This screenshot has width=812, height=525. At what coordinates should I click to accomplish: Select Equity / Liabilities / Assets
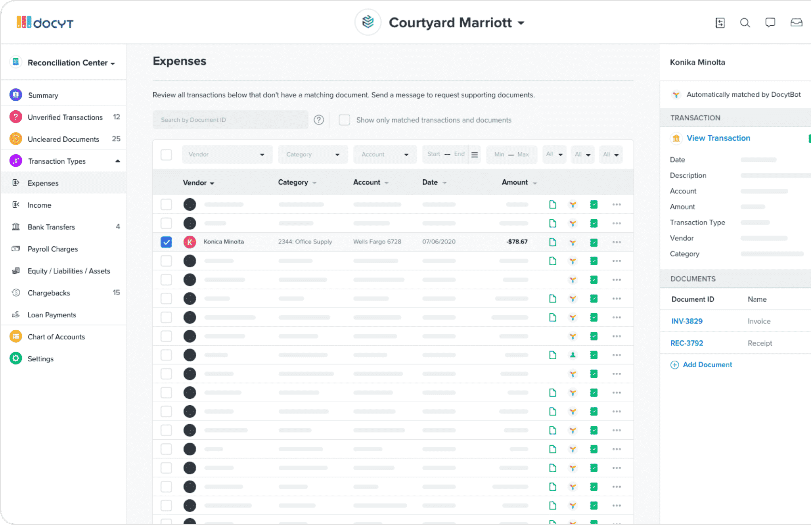tap(69, 271)
